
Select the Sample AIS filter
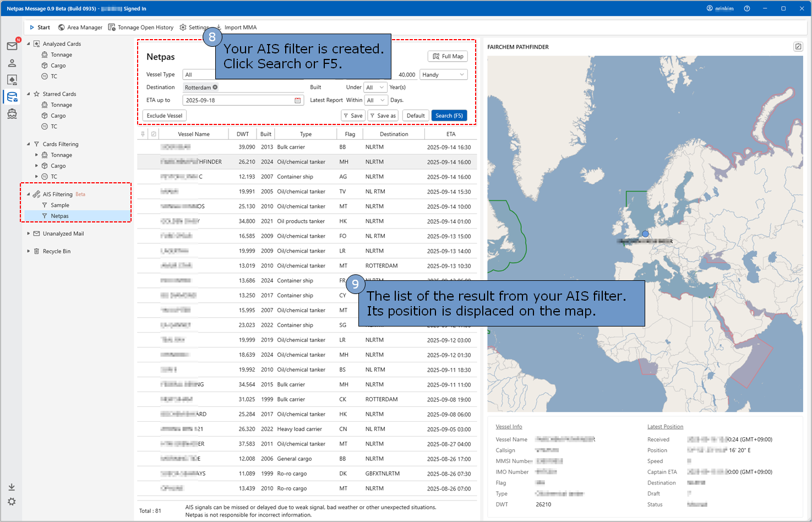coord(60,205)
